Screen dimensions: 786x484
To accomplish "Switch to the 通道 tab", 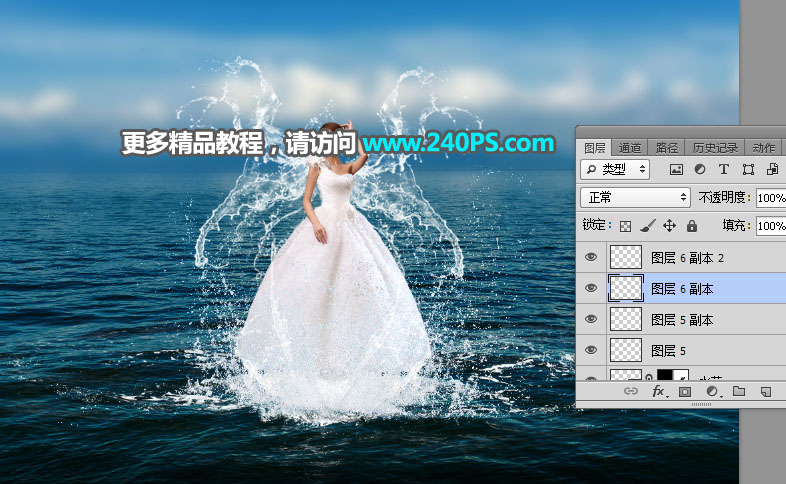I will pyautogui.click(x=630, y=148).
